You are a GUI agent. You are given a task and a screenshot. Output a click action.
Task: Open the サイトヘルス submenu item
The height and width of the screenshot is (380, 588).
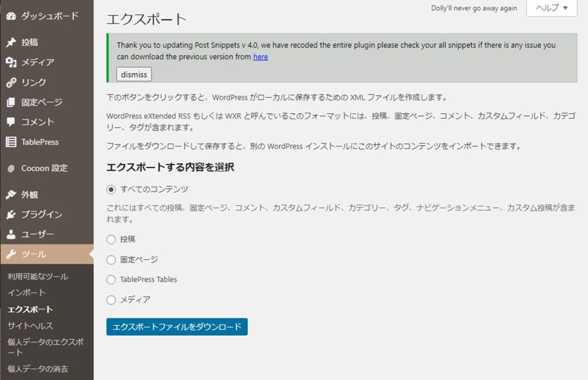coord(30,325)
